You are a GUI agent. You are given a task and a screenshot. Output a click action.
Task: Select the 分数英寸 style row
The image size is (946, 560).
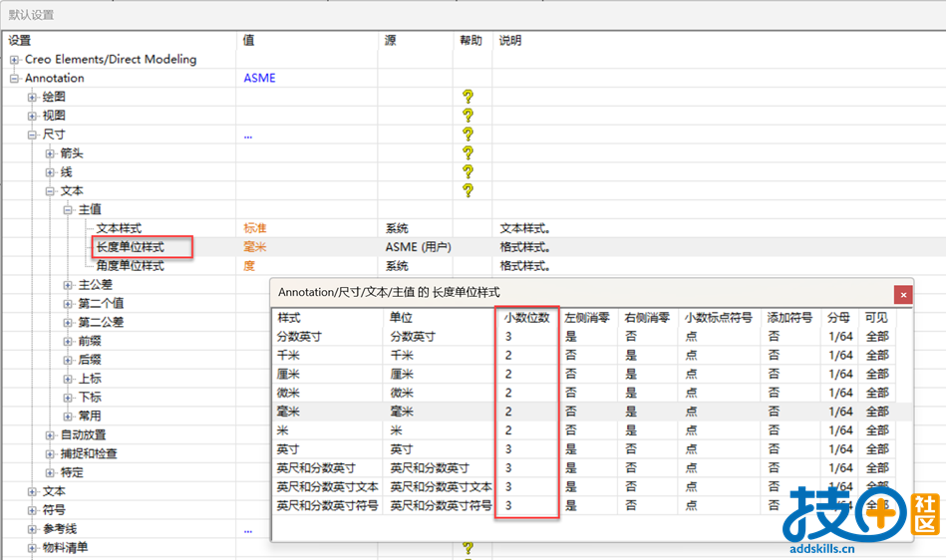584,337
